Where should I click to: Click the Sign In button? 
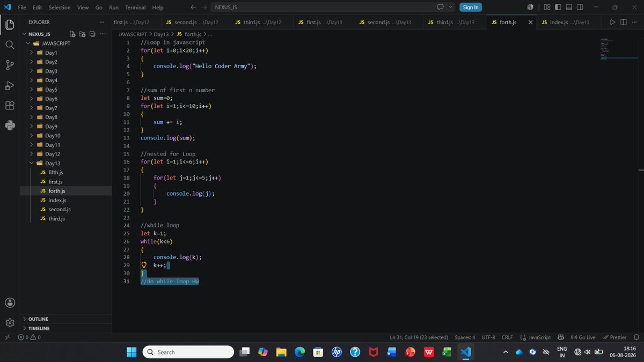(x=471, y=7)
